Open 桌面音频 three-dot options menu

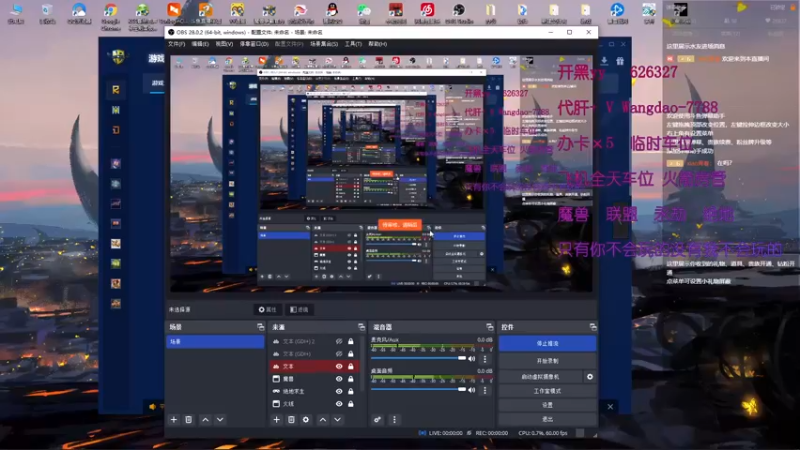tap(485, 390)
